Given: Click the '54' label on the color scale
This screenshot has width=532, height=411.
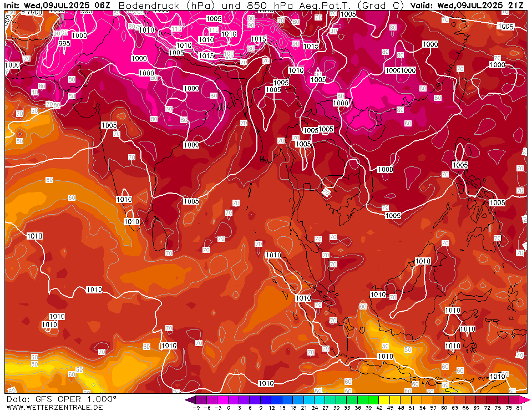Looking at the screenshot, I should (422, 408).
